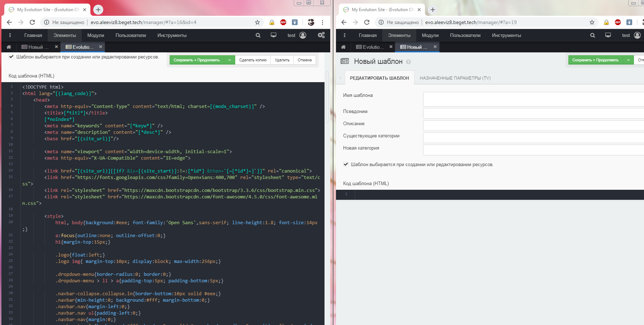
Task: Switch to НАЗНАЧЕННЫЕ ПАРАМЕТРЫ (TV) tab
Action: point(455,78)
